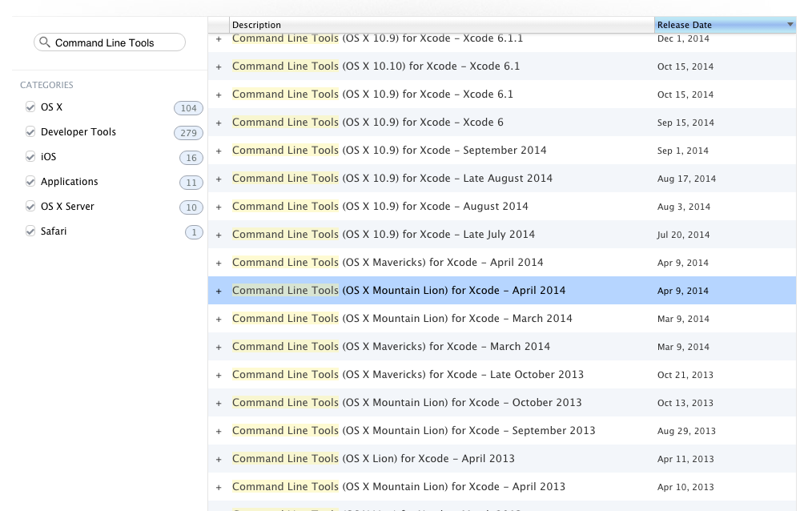Viewport: 812px width, 511px height.
Task: Uncheck the Developer Tools category checkbox
Action: tap(30, 131)
